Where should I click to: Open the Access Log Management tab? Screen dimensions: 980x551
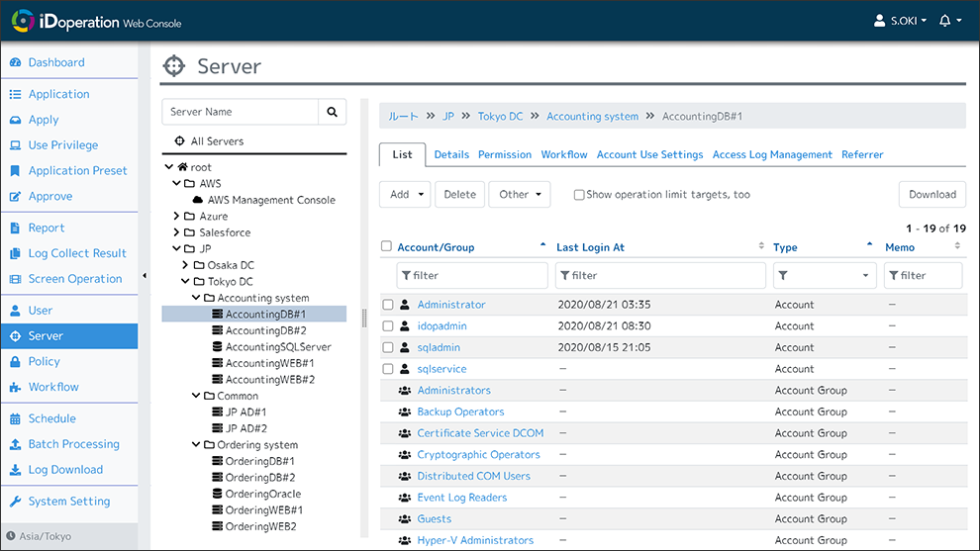click(772, 154)
